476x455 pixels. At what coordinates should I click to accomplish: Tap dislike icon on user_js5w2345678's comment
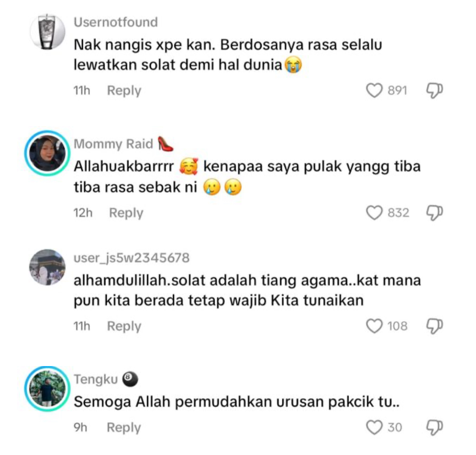click(x=435, y=326)
